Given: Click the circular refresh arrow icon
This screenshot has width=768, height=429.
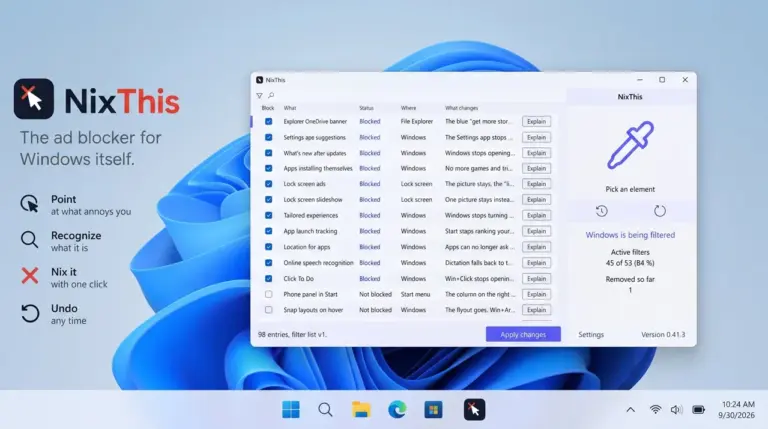Looking at the screenshot, I should (660, 211).
